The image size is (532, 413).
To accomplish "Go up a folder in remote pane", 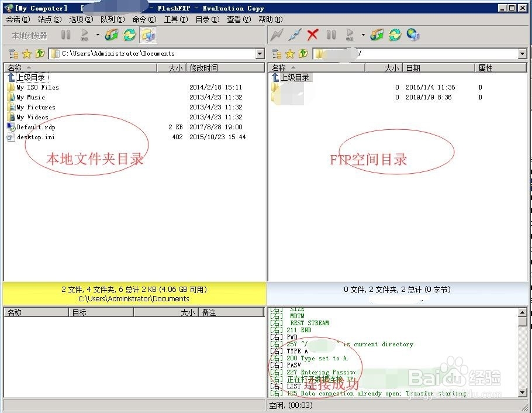I will click(303, 54).
